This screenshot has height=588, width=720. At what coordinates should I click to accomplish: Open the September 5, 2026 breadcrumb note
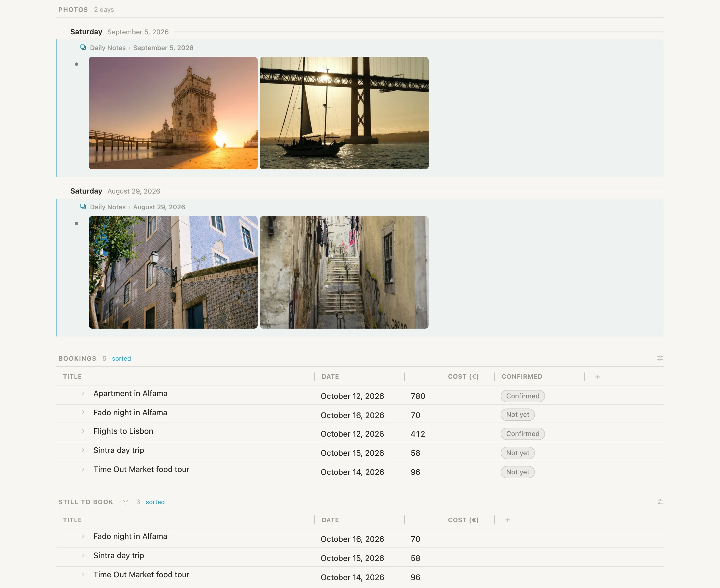(x=163, y=48)
